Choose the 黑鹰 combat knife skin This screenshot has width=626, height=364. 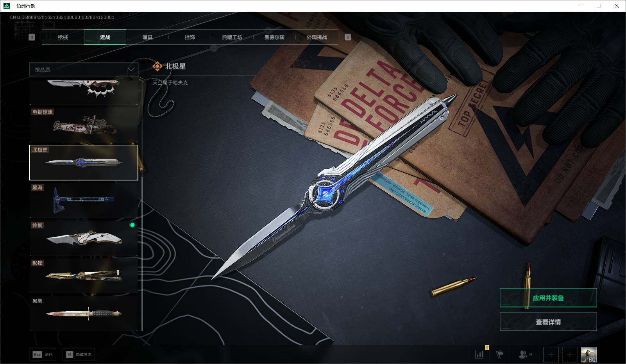coord(84,314)
